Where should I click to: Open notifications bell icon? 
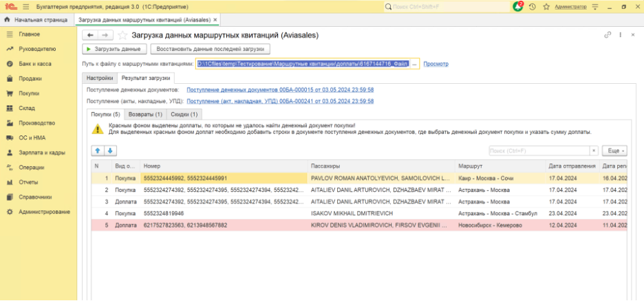tap(518, 7)
